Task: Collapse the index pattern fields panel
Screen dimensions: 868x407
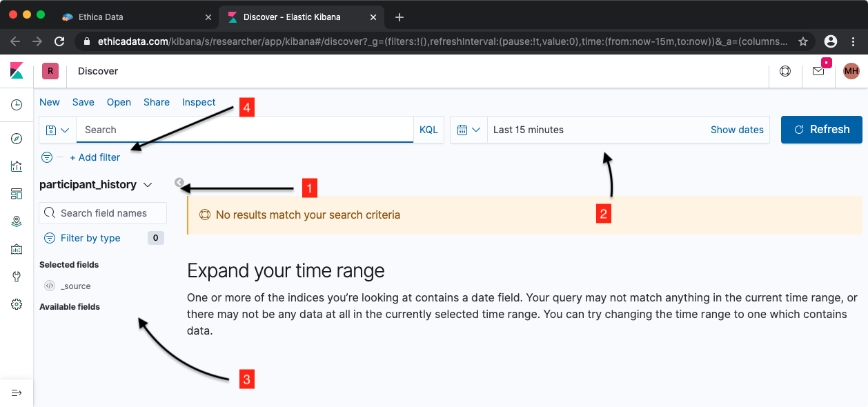Action: 179,183
